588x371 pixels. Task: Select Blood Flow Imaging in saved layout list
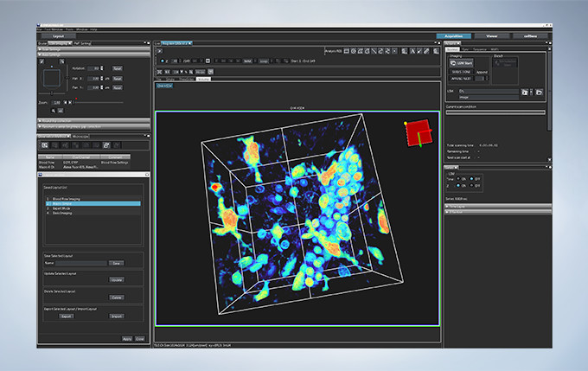67,198
